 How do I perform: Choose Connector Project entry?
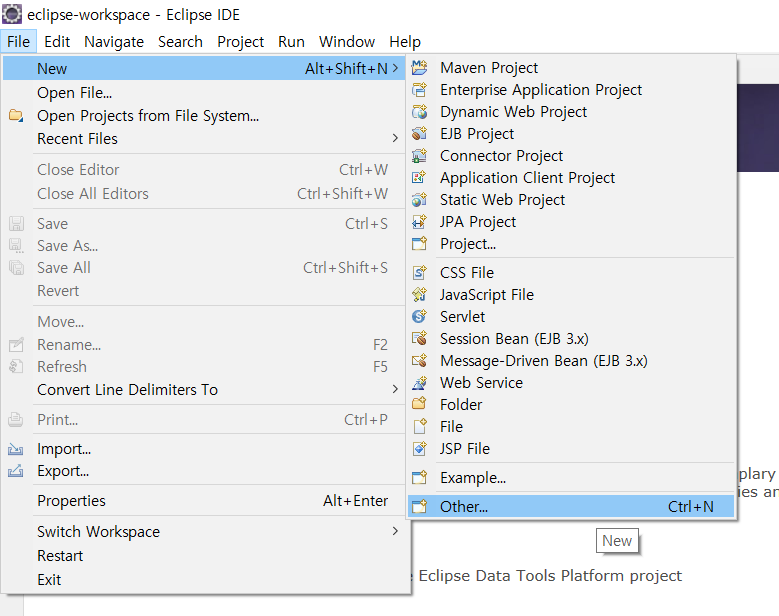(x=571, y=156)
